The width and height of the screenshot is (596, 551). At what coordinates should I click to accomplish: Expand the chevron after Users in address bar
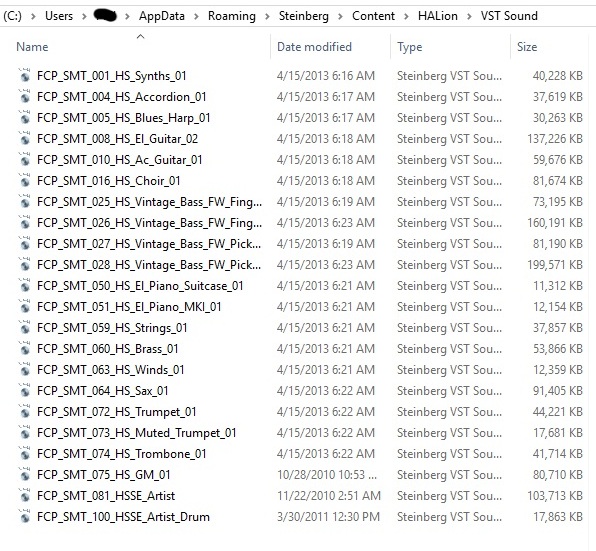[84, 16]
